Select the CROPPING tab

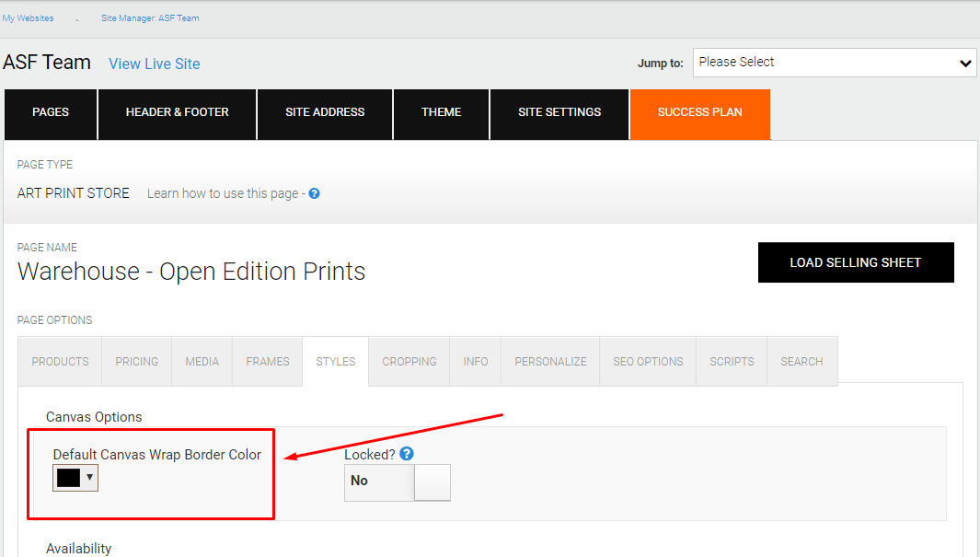[409, 362]
